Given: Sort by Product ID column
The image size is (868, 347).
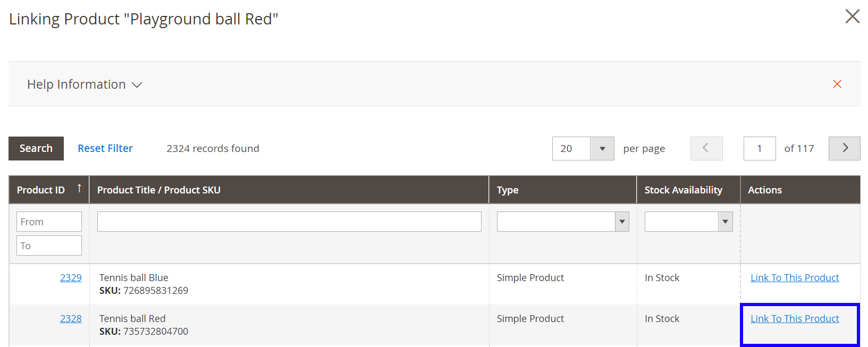Looking at the screenshot, I should point(41,190).
